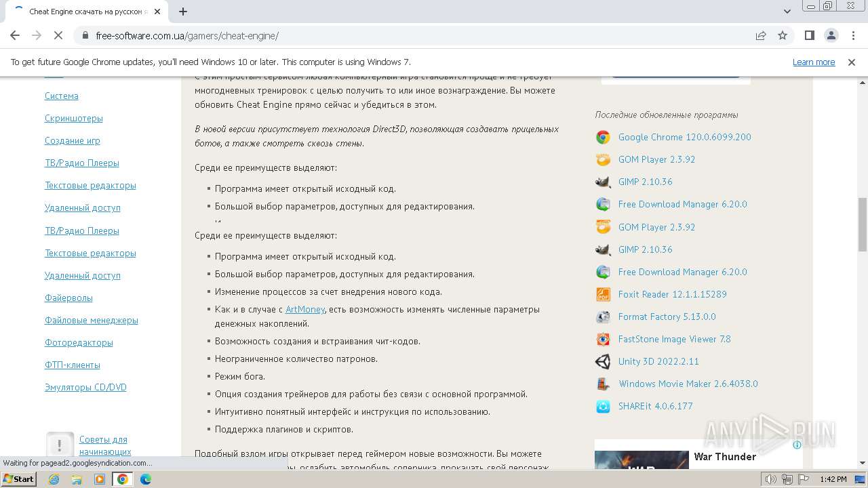Viewport: 868px width, 488px height.
Task: Open the Chrome three-dot menu
Action: click(852, 35)
